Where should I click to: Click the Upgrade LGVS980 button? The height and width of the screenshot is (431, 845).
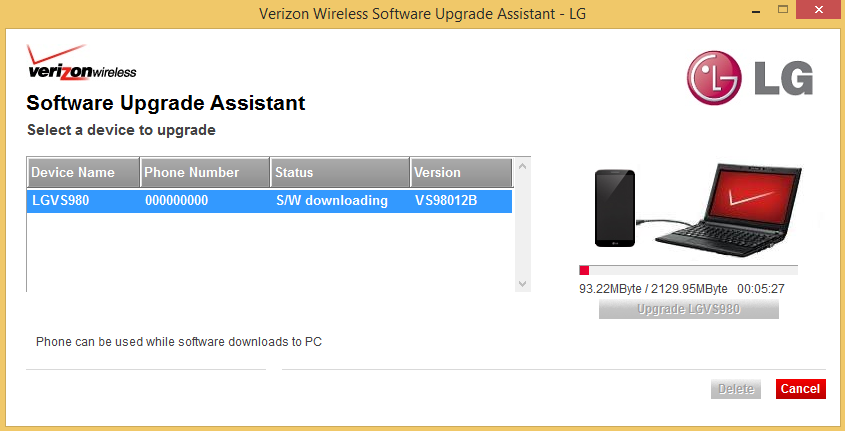[x=688, y=309]
